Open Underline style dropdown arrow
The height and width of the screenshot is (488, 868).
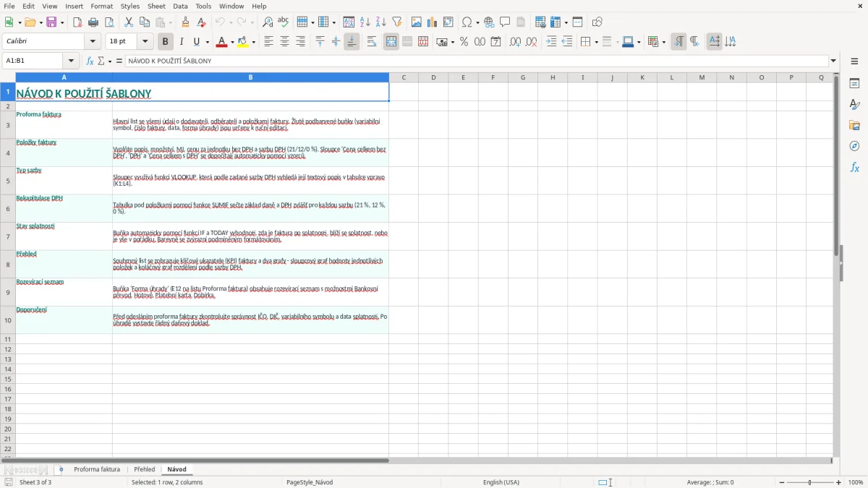pos(206,42)
